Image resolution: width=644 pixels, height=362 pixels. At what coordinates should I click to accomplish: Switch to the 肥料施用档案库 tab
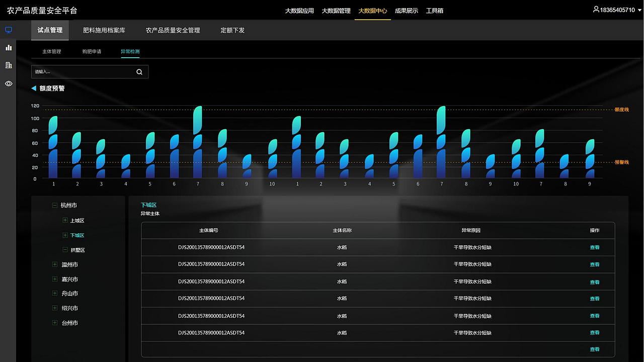104,30
